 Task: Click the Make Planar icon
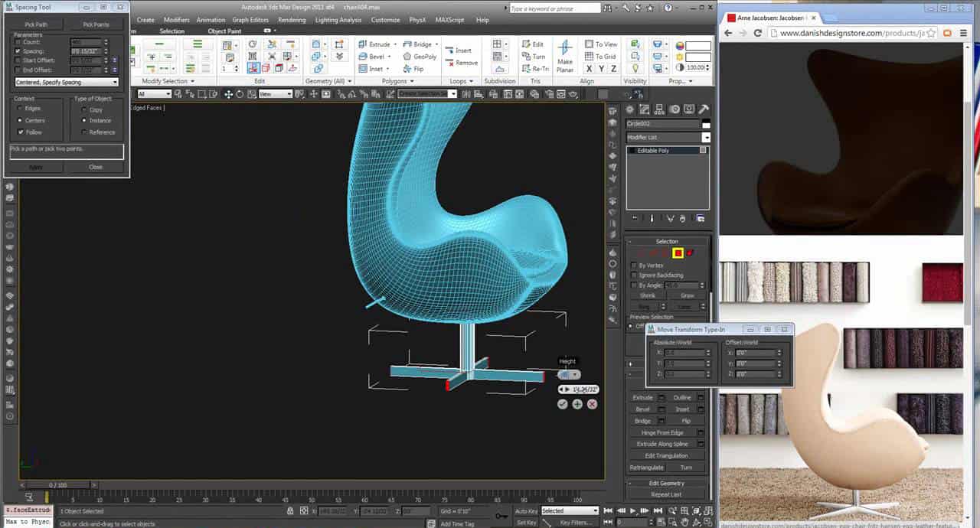click(x=565, y=57)
